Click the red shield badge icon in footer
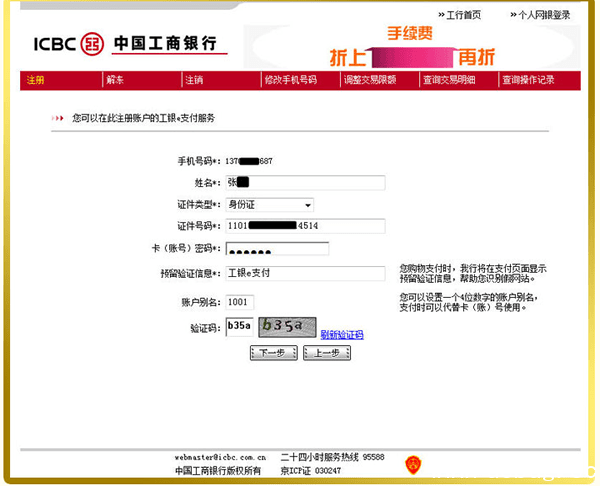Viewport: 600px width, 486px height. 413,465
